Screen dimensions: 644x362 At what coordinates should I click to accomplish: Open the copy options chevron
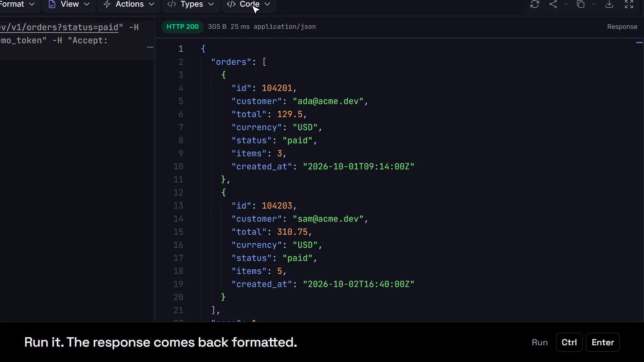click(594, 4)
